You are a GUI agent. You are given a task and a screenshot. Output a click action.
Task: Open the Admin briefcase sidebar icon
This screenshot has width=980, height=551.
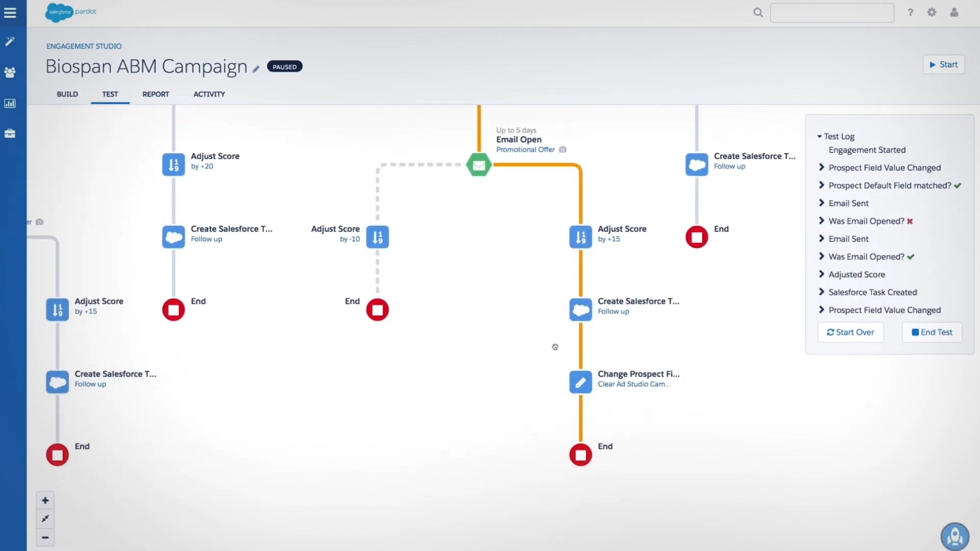(10, 134)
